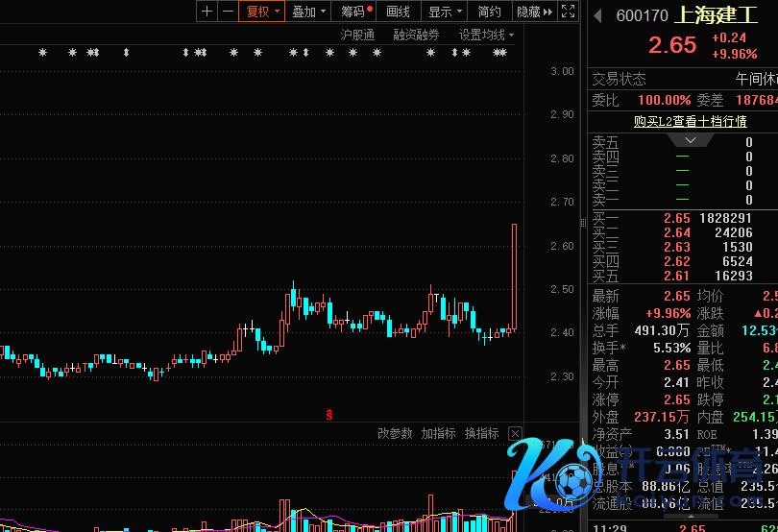The image size is (778, 532).
Task: Click the minus zoom-out chart icon
Action: [228, 12]
